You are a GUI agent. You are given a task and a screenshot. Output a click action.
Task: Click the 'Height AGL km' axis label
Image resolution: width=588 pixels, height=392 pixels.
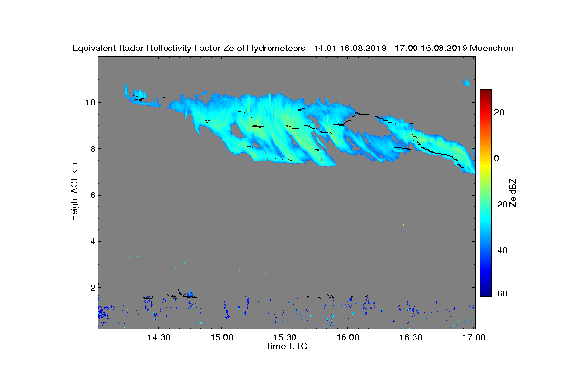coord(75,192)
